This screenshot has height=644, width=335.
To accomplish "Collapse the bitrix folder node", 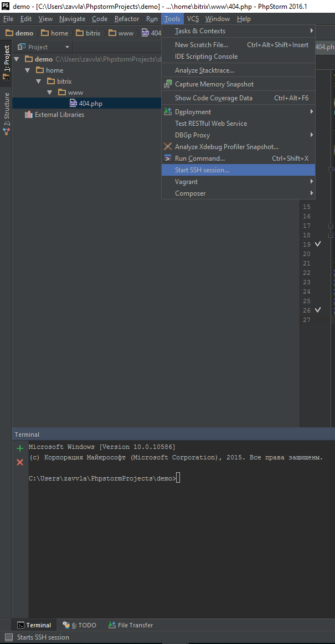I will [x=39, y=81].
